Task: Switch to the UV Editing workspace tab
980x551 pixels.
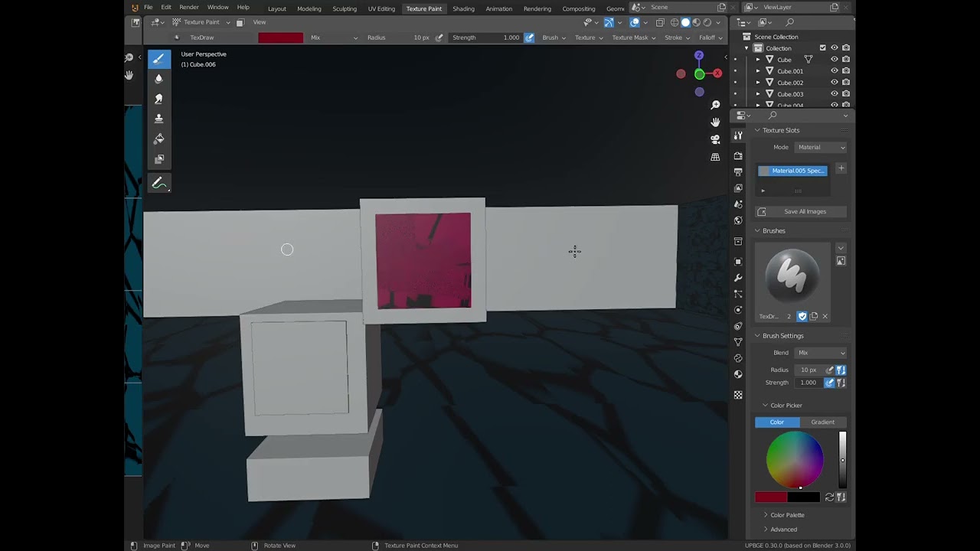Action: pyautogui.click(x=381, y=8)
